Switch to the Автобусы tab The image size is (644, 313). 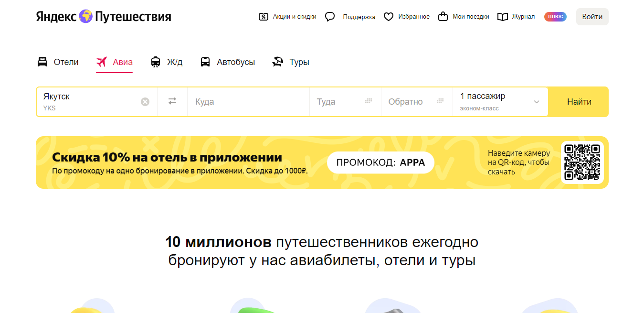[x=236, y=62]
